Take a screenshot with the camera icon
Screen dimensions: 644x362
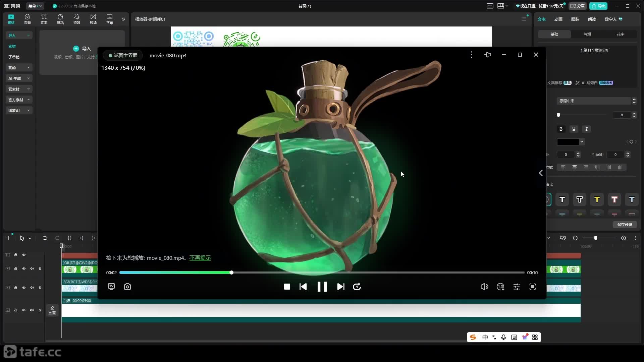tap(127, 287)
